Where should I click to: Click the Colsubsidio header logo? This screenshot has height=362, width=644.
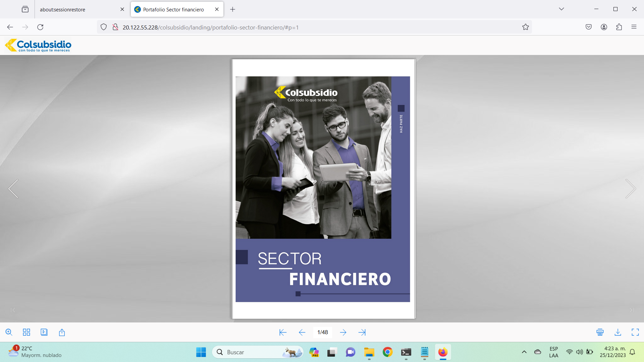click(x=38, y=45)
